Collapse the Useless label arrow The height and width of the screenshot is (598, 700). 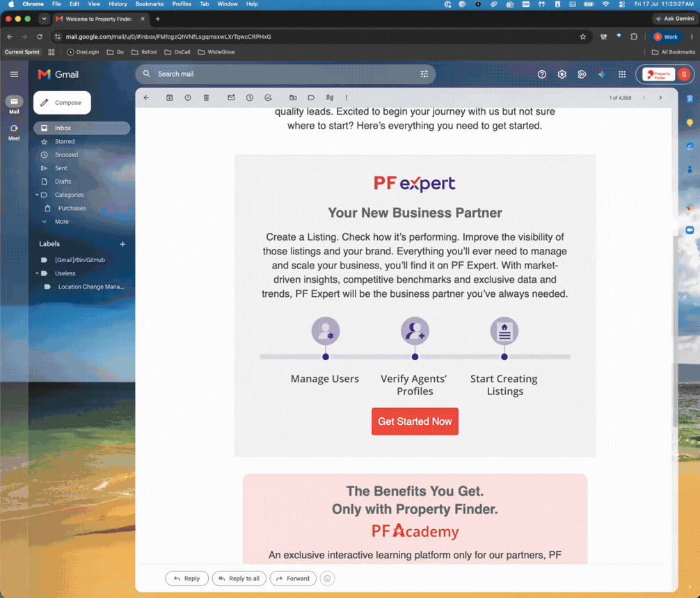(37, 273)
